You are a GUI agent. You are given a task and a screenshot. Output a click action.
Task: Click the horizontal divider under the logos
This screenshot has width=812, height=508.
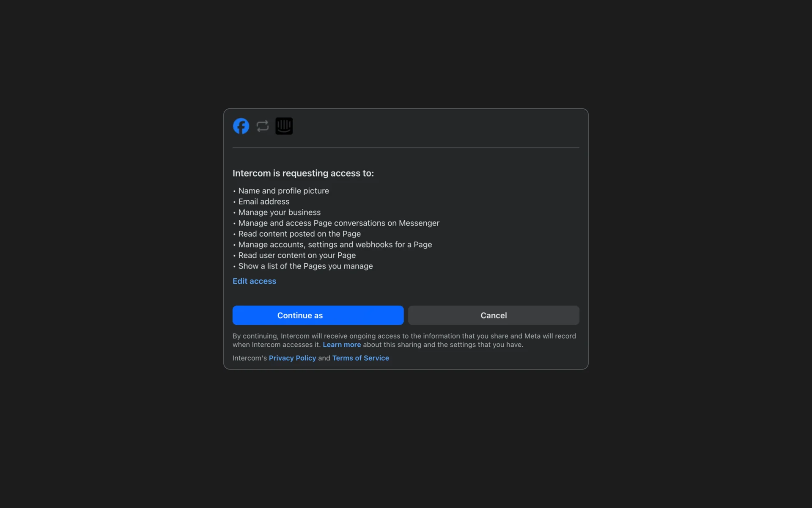click(x=406, y=148)
